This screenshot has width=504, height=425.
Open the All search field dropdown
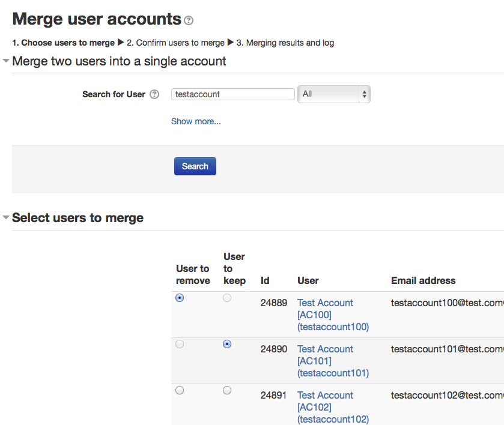pyautogui.click(x=334, y=94)
